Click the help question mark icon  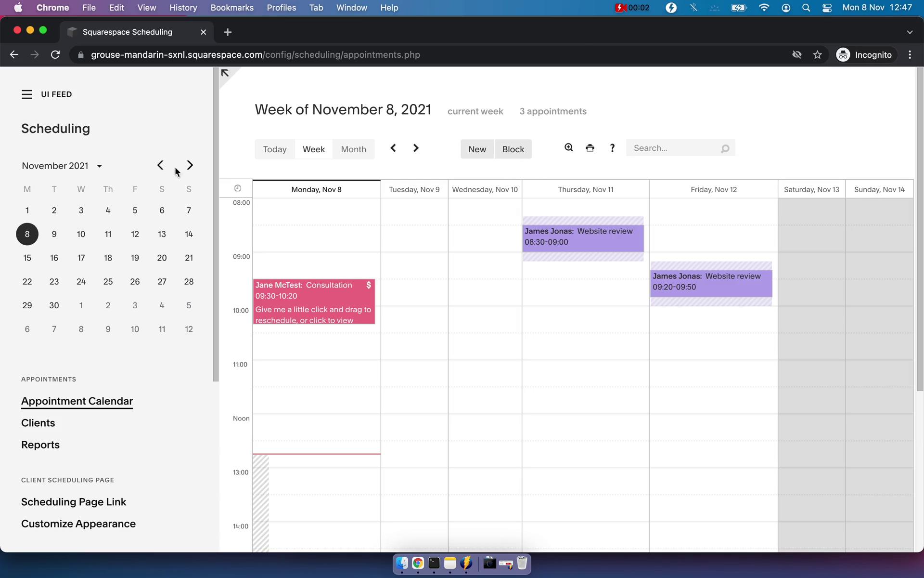pyautogui.click(x=612, y=148)
